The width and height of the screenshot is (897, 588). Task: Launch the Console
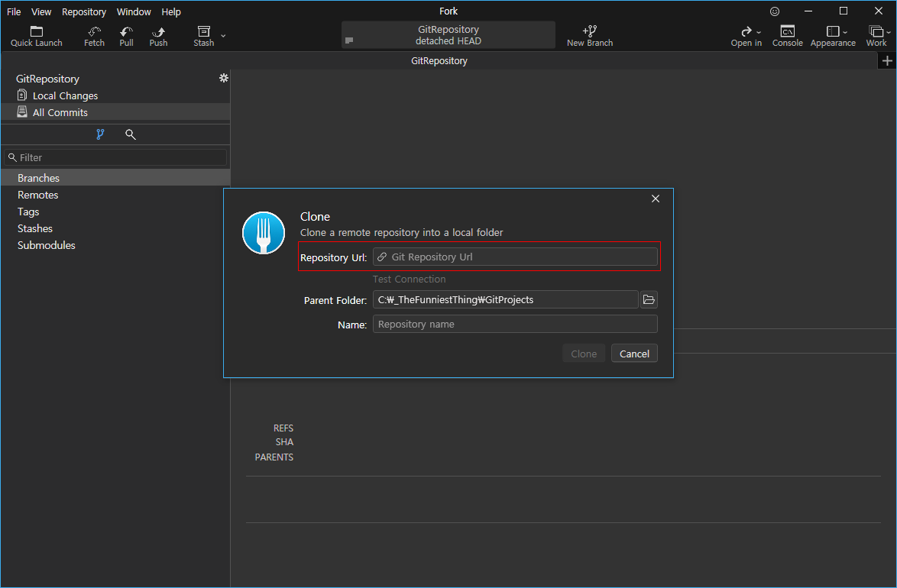787,36
